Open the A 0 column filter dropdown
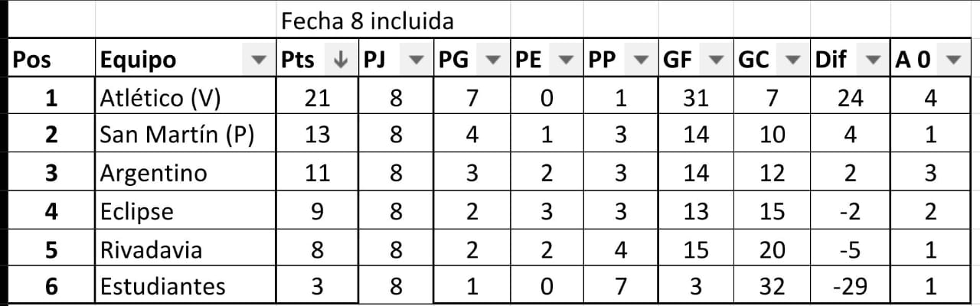The width and height of the screenshot is (980, 306). pos(952,60)
